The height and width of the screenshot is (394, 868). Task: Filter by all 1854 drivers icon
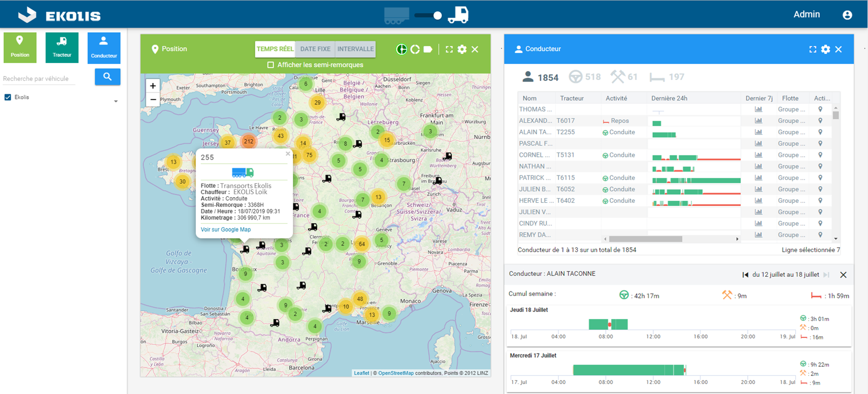point(528,77)
